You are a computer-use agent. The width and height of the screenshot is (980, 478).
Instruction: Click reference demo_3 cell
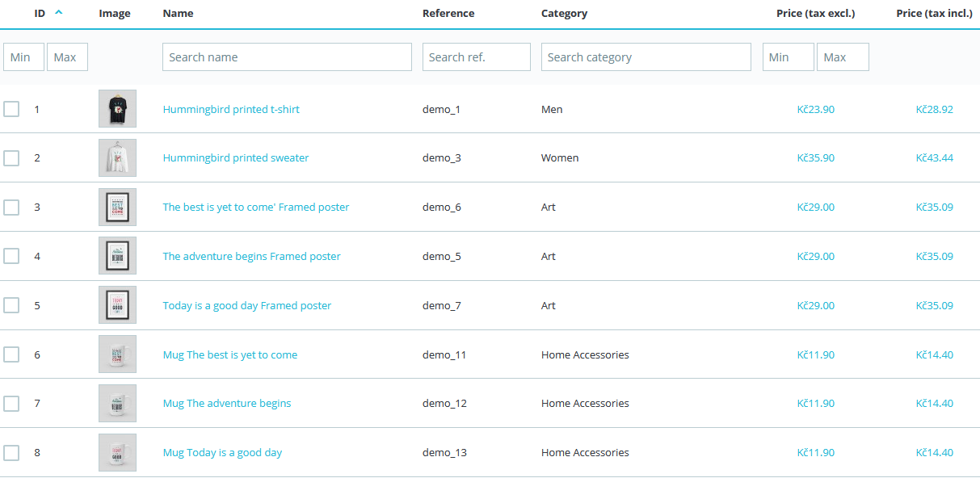click(x=442, y=158)
